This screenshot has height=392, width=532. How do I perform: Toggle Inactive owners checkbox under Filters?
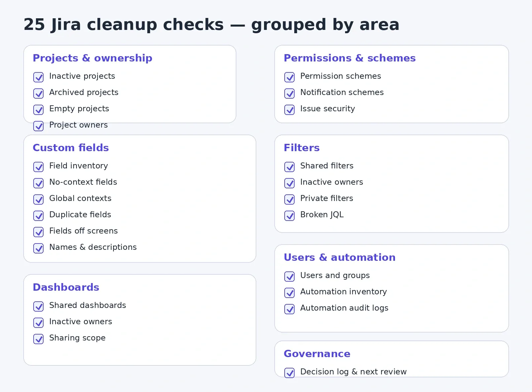[x=290, y=183]
